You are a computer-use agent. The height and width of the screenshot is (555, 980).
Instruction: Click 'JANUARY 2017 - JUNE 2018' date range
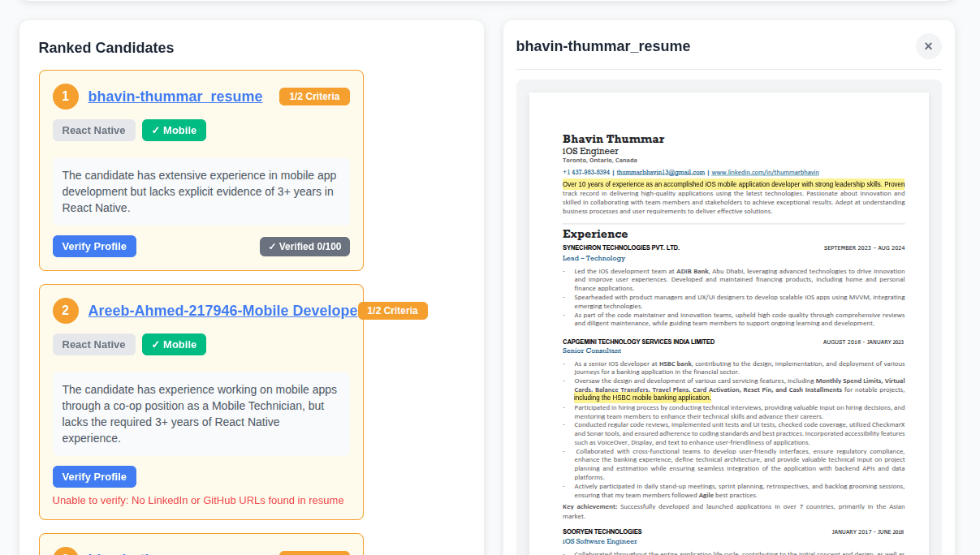pyautogui.click(x=868, y=532)
